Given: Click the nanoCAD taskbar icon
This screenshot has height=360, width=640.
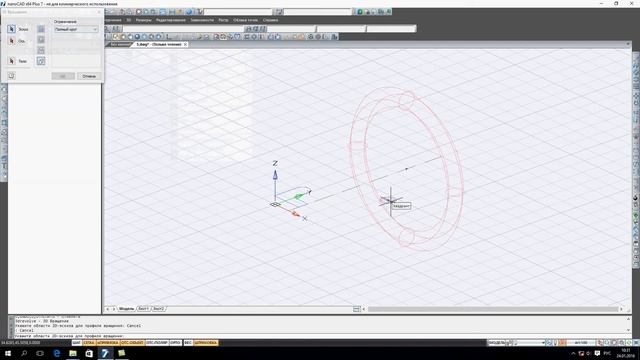Looking at the screenshot, I should click(105, 353).
